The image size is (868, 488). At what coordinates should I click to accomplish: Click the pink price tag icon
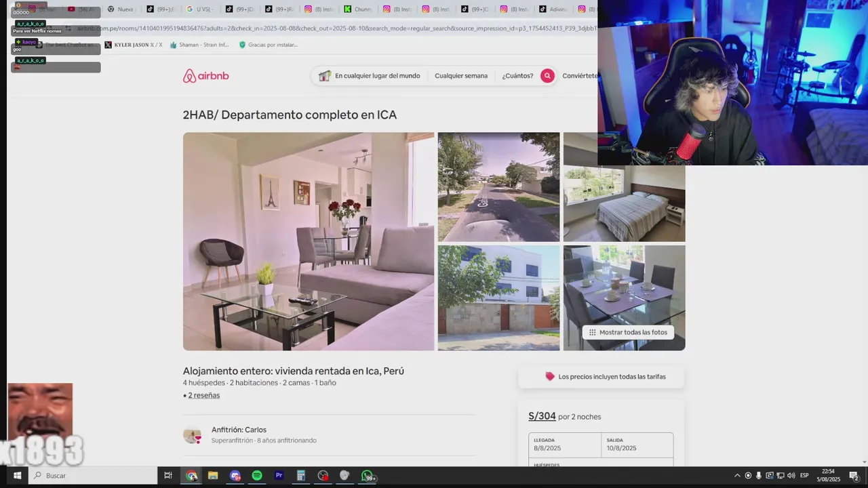coord(550,377)
